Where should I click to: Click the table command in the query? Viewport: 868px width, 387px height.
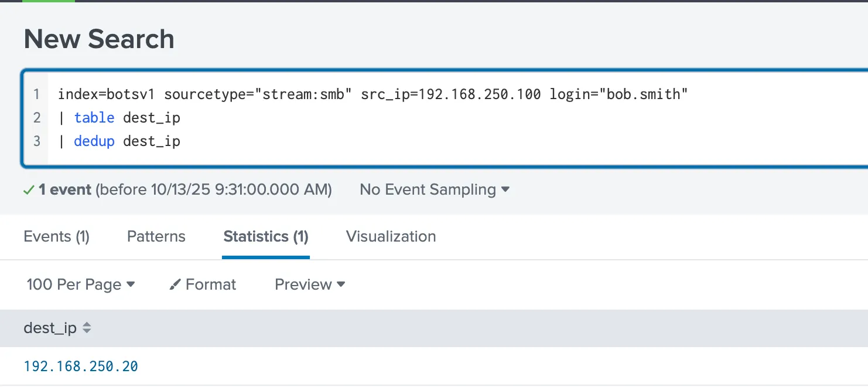(94, 118)
